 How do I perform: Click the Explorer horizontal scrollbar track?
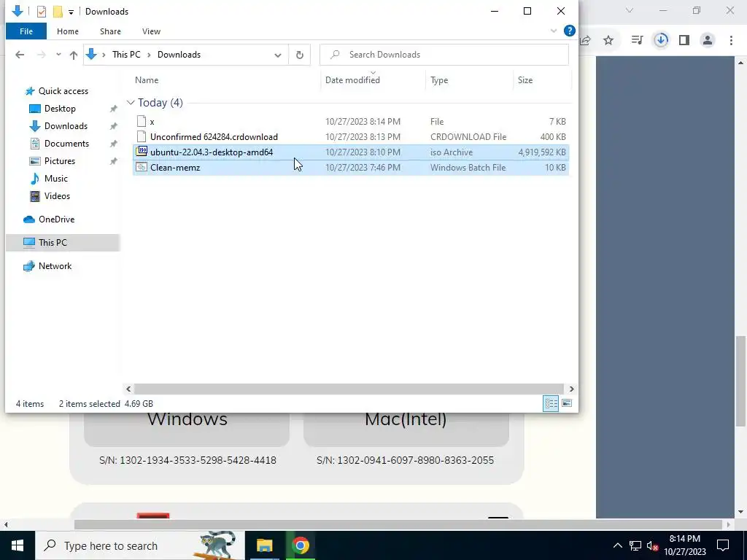pyautogui.click(x=350, y=389)
